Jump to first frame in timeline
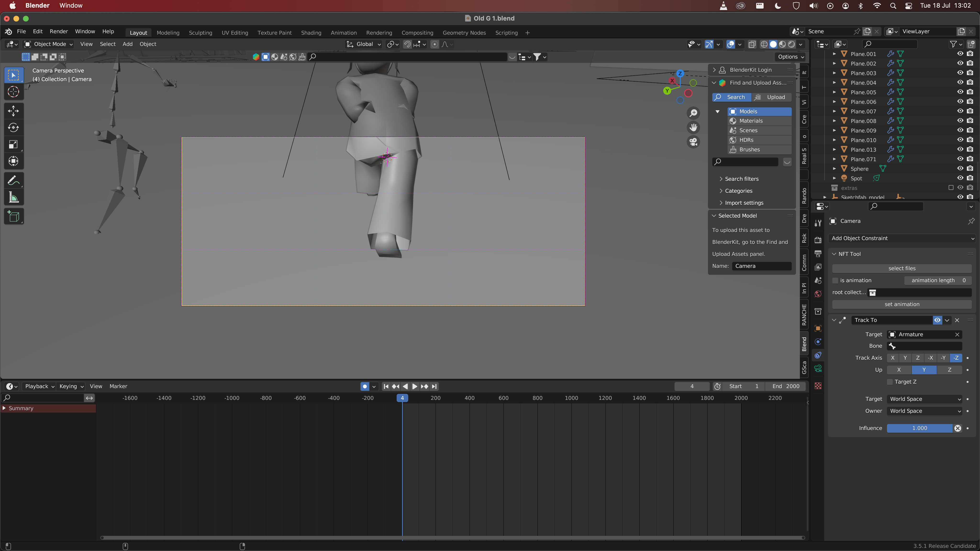Image resolution: width=980 pixels, height=551 pixels. click(x=386, y=386)
